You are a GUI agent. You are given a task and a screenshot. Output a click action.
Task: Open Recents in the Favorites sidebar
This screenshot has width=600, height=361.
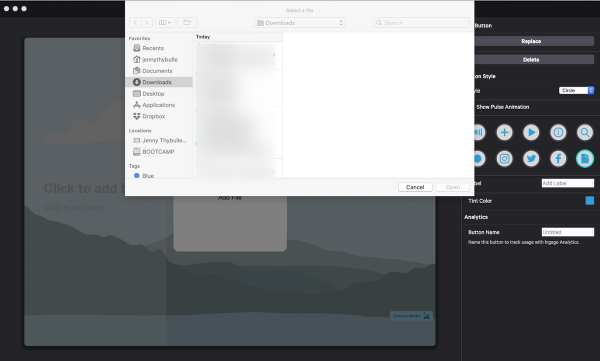click(x=153, y=48)
